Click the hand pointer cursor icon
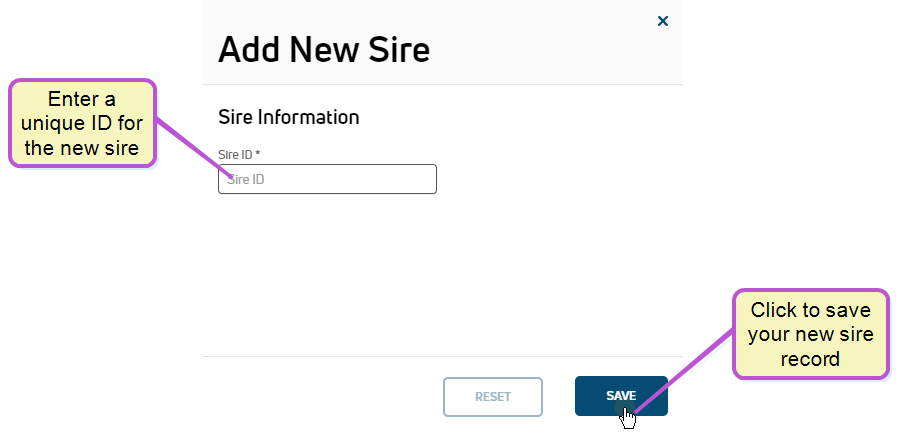902x444 pixels. 628,418
